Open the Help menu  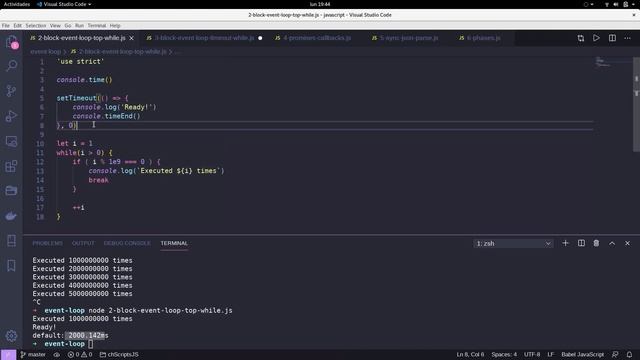pyautogui.click(x=115, y=25)
